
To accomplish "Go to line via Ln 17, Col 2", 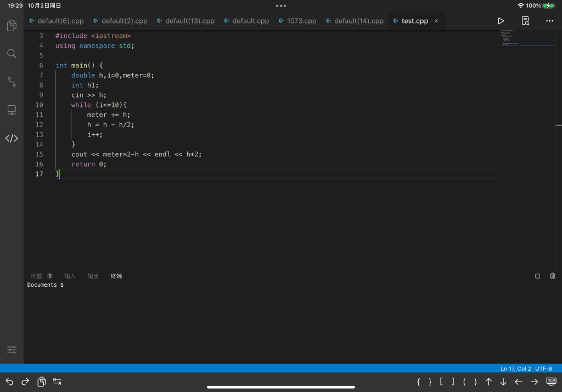I will tap(515, 368).
